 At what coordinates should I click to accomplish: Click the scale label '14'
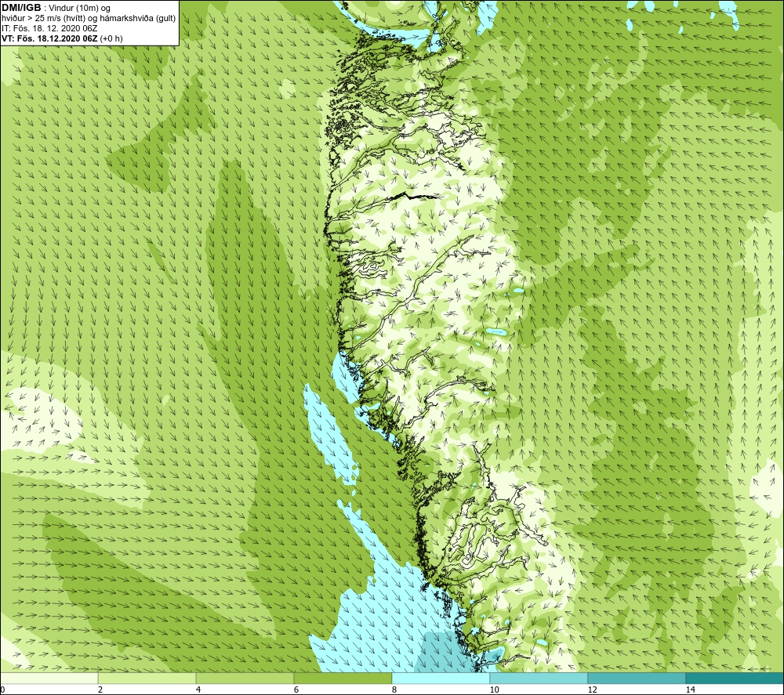(691, 690)
